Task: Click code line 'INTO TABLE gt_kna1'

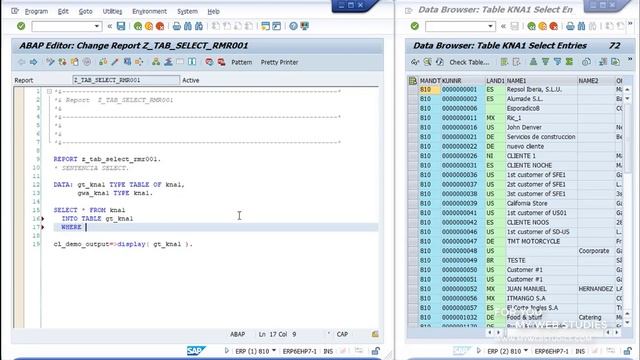Action: (97, 219)
